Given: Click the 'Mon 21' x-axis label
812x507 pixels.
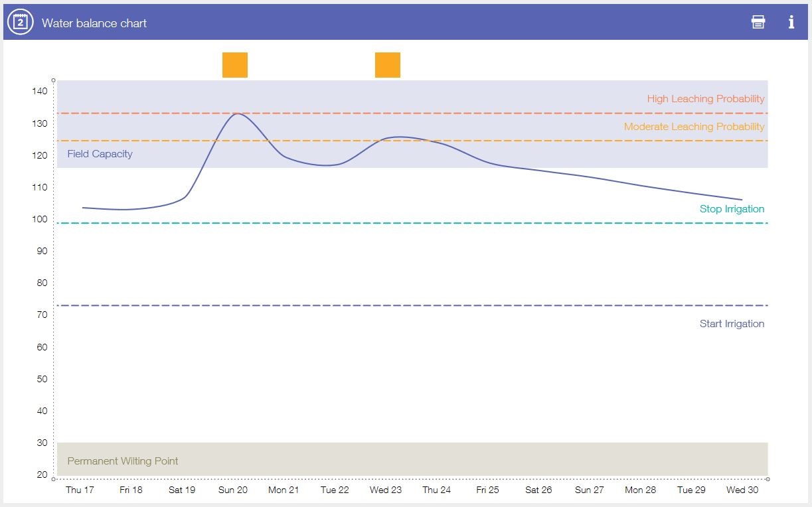Looking at the screenshot, I should pos(284,490).
